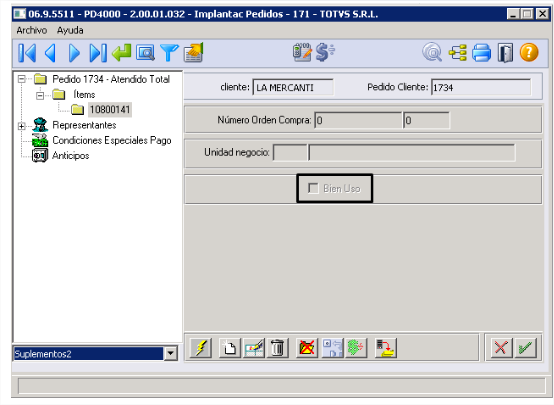Select Anticipos in the tree
The image size is (554, 405).
71,155
